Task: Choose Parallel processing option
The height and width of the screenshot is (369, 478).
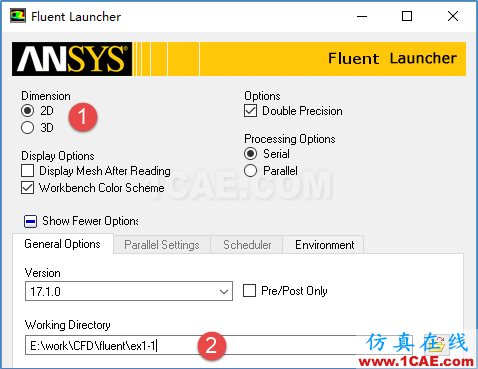Action: [250, 171]
